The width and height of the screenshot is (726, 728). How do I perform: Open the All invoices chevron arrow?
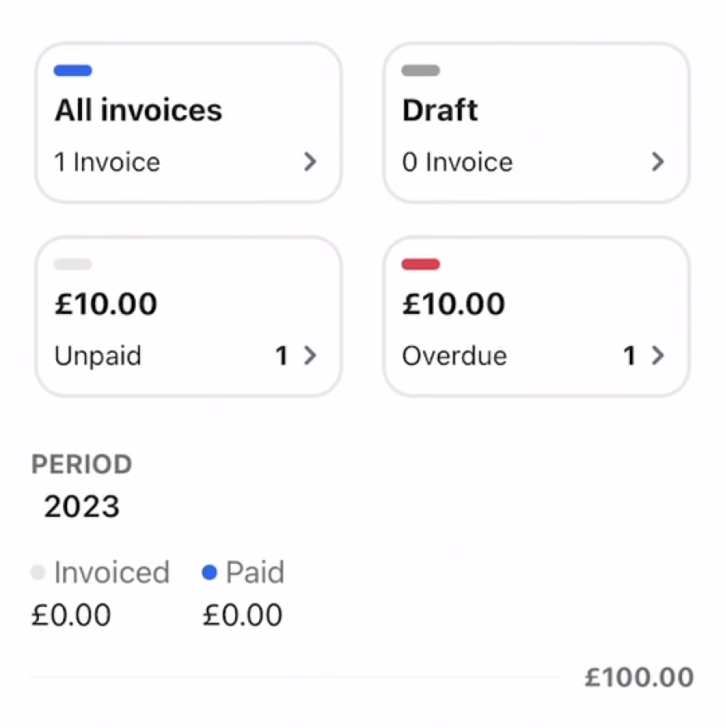pos(310,162)
